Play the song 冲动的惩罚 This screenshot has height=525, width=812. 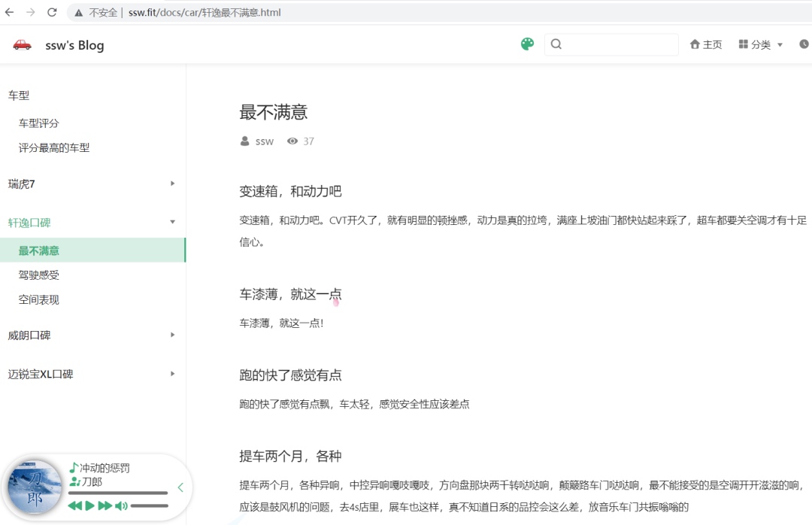tap(89, 506)
